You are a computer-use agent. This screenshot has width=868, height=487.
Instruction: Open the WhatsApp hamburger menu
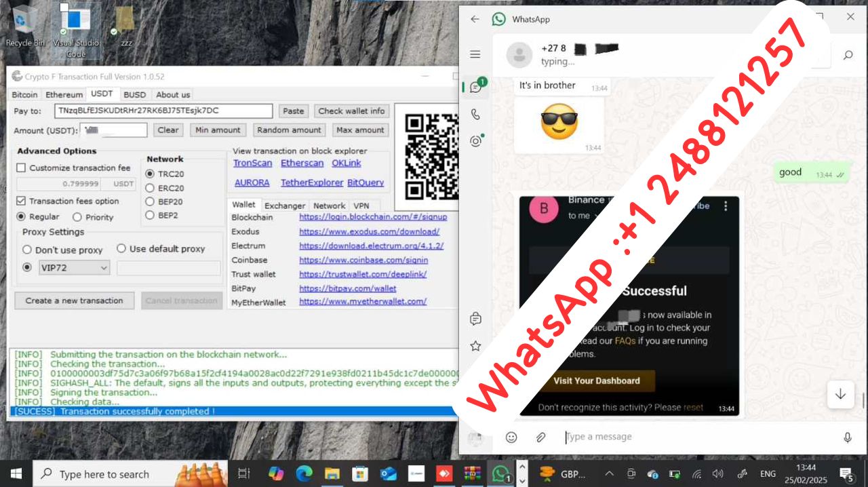(x=475, y=54)
